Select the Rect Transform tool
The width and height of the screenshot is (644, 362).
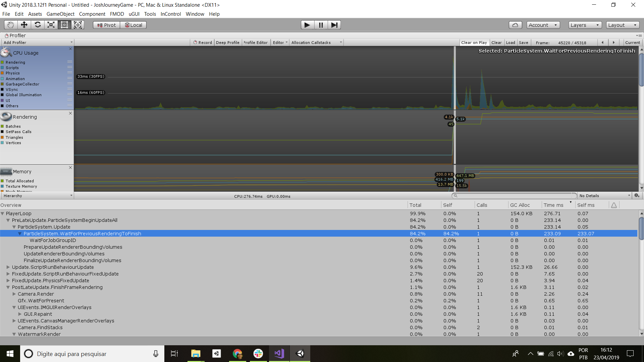pyautogui.click(x=64, y=24)
